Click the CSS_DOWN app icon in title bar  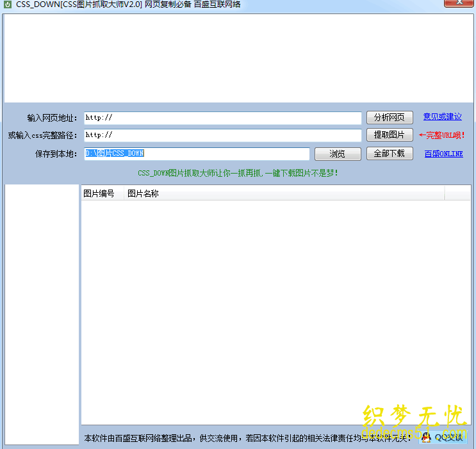click(8, 4)
